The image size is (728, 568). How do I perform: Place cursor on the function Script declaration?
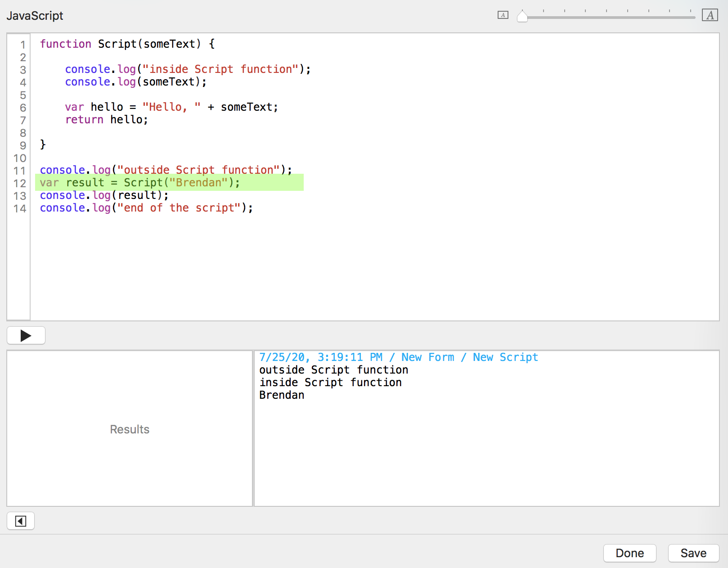click(x=127, y=44)
